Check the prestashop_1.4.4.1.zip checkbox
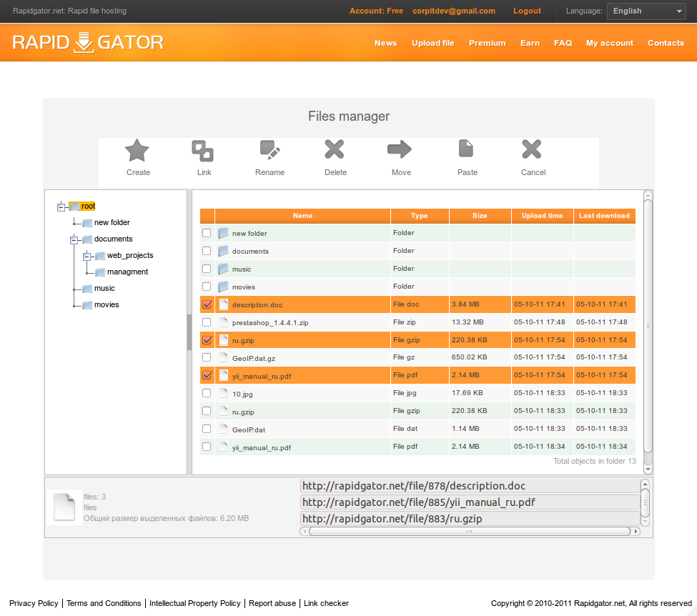 click(x=207, y=322)
